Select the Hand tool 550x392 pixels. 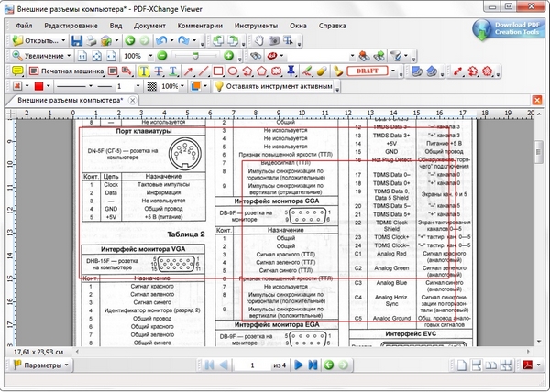[x=258, y=40]
